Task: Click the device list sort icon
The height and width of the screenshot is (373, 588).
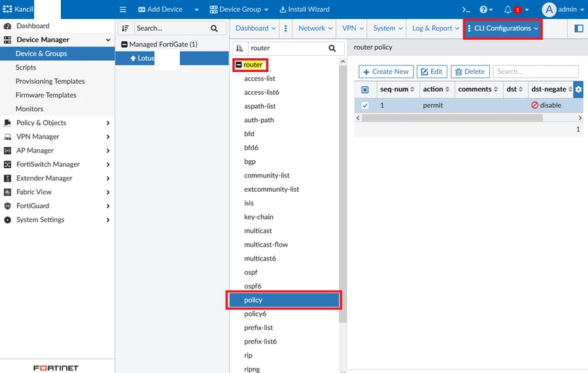Action: (125, 28)
